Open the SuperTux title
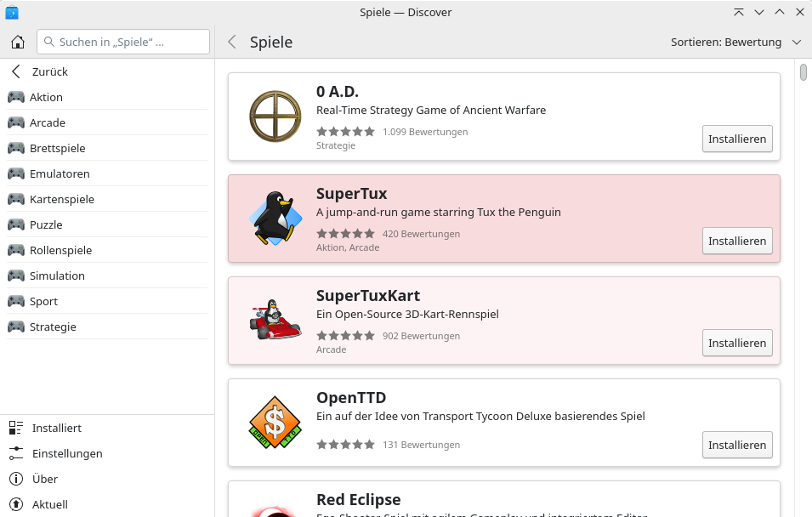Viewport: 812px width, 517px height. [352, 194]
